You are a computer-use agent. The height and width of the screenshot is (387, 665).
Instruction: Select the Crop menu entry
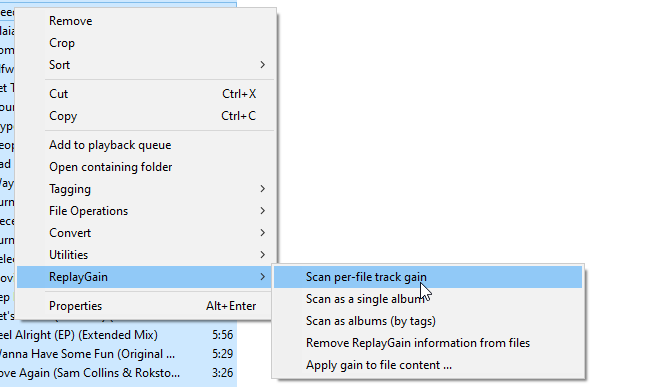(x=146, y=43)
